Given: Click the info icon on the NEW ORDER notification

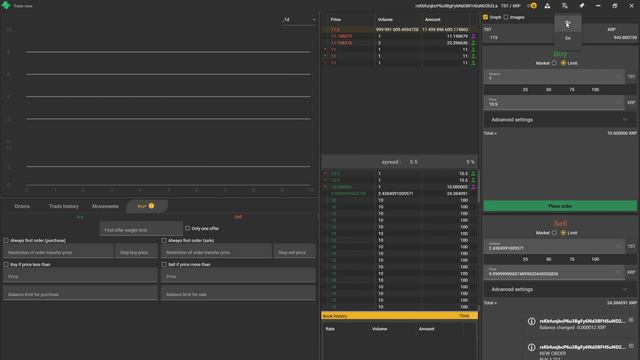Looking at the screenshot, I should tap(531, 347).
